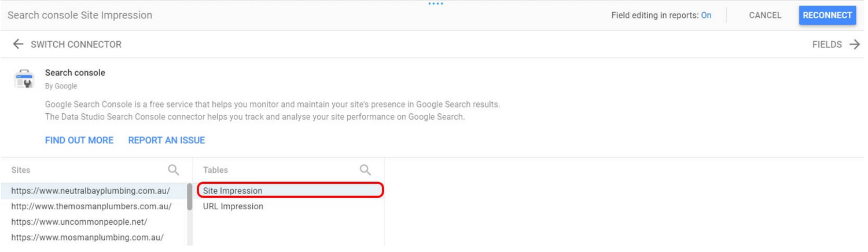868x252 pixels.
Task: Toggle Field editing in reports On
Action: 706,16
